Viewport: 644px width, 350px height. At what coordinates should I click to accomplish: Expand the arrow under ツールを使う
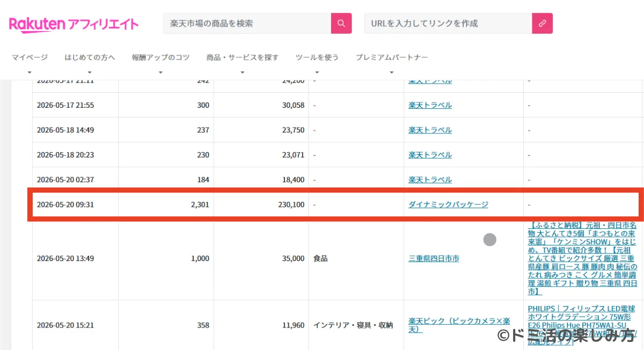pos(317,72)
